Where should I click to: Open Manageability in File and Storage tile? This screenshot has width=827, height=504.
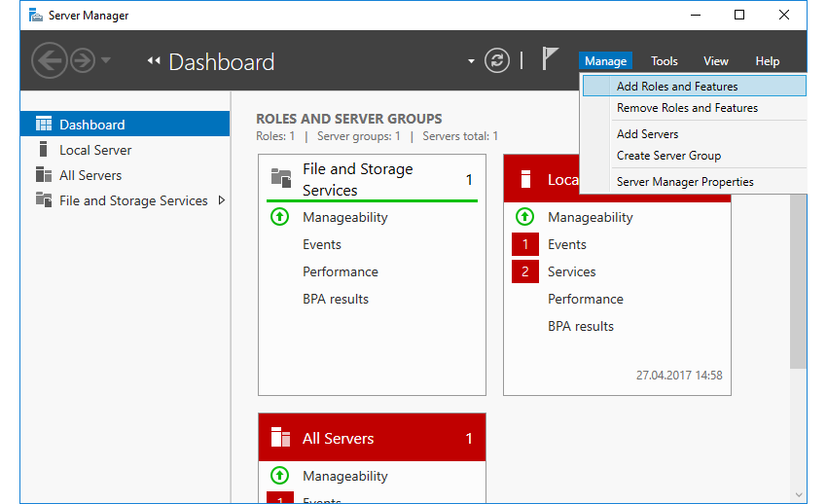pyautogui.click(x=345, y=217)
